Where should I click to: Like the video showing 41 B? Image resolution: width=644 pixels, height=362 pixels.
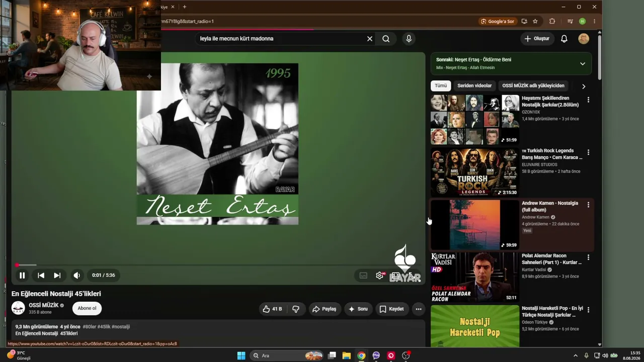coord(272,309)
